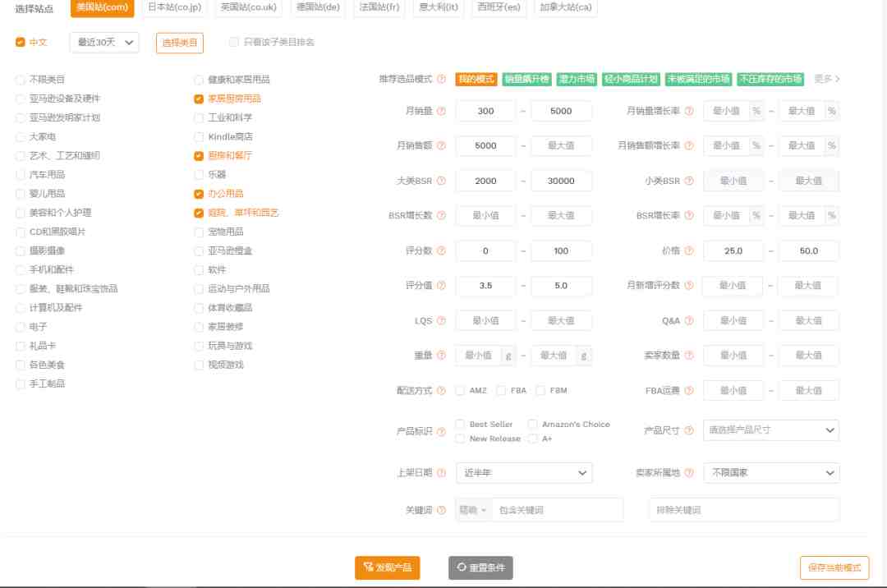
Task: Enable the FBA fulfillment checkbox
Action: click(501, 391)
